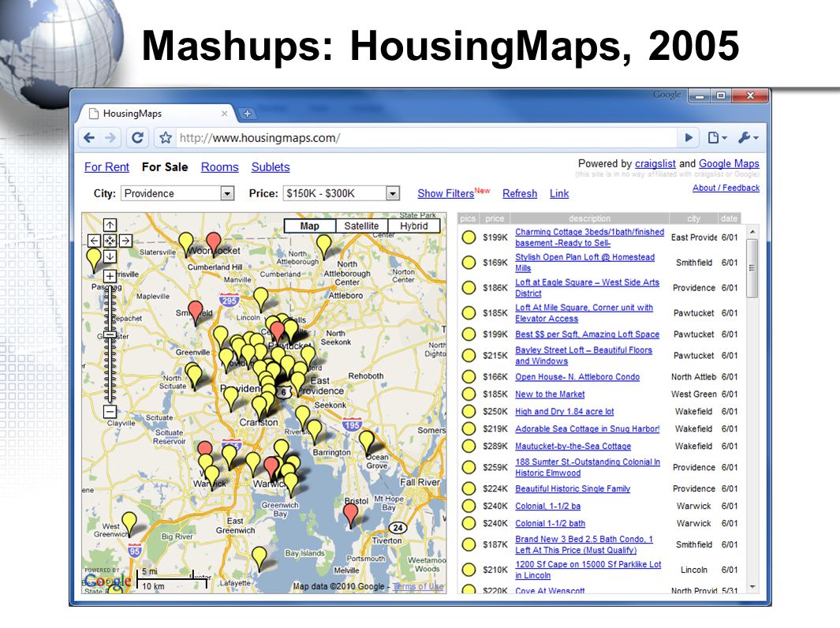Click yellow circle for Colonial 1-1/2 bath listing

pos(469,523)
